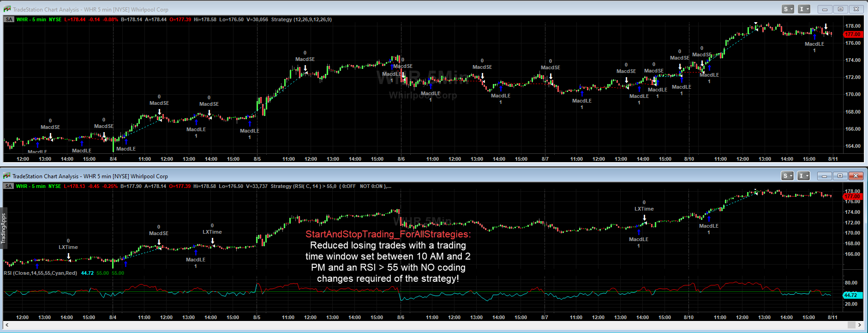Click scrollbar right arrow under RSI chart
Screen dimensions: 868x333
[x=860, y=325]
